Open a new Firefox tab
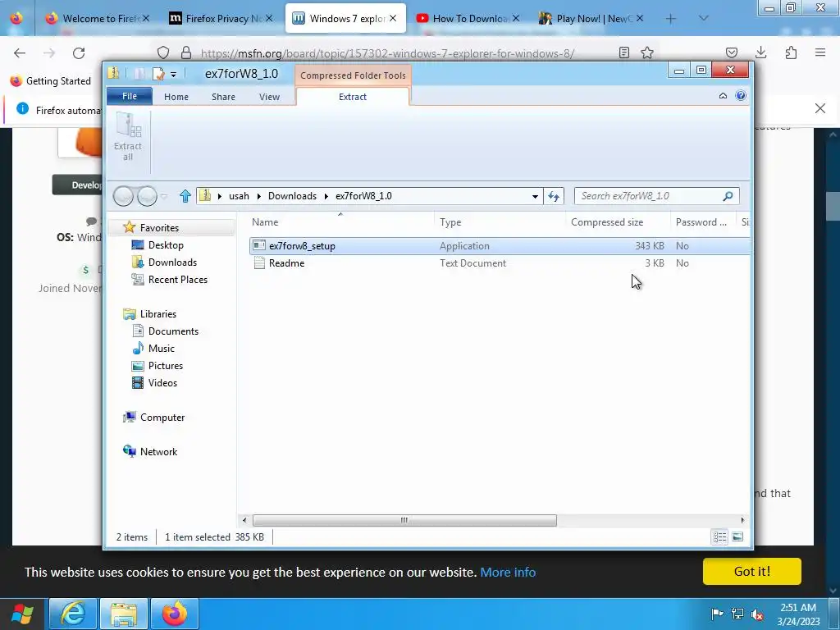 coord(671,19)
